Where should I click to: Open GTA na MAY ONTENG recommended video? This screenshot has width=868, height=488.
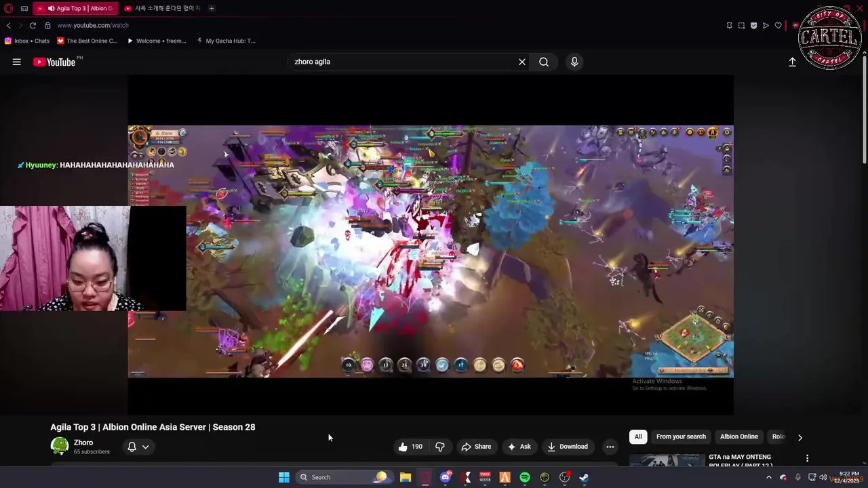(x=740, y=460)
